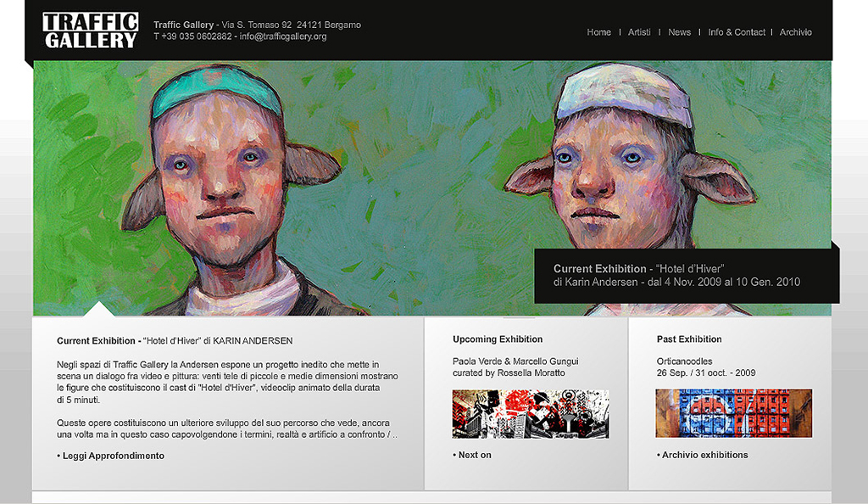Screen dimensions: 868x504
Task: Open the Archivio menu item
Action: click(x=795, y=32)
